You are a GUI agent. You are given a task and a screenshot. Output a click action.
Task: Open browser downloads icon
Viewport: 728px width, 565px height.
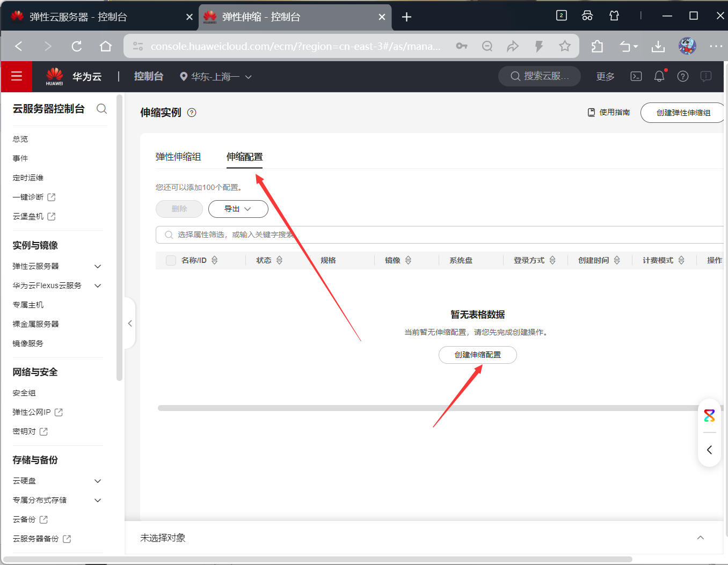click(658, 46)
